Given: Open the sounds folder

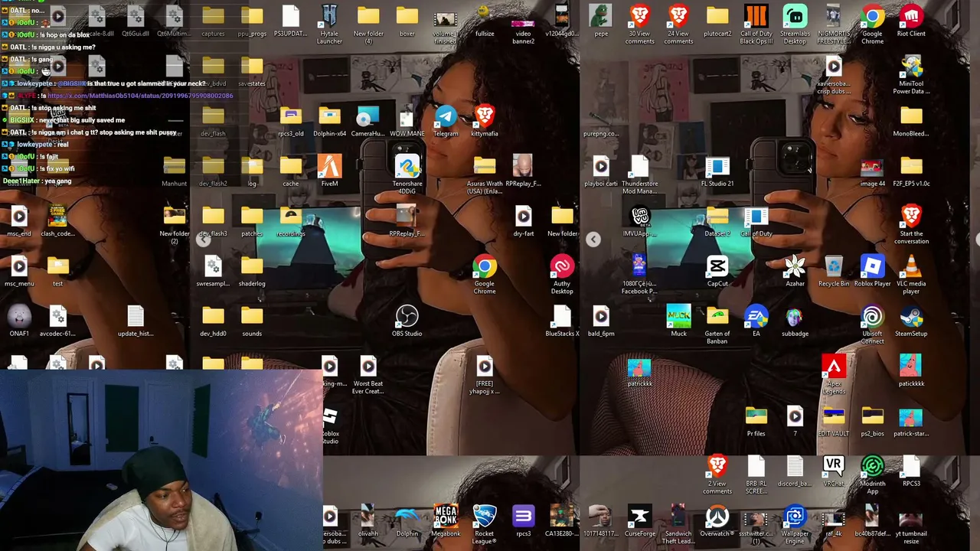Looking at the screenshot, I should (251, 321).
